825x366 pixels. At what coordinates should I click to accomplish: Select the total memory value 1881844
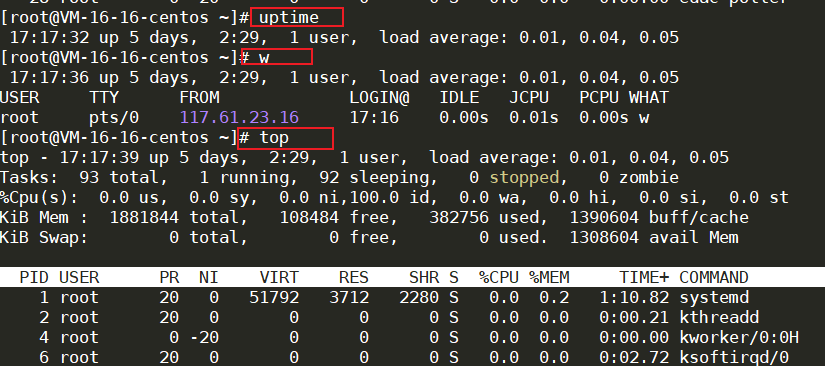point(144,217)
